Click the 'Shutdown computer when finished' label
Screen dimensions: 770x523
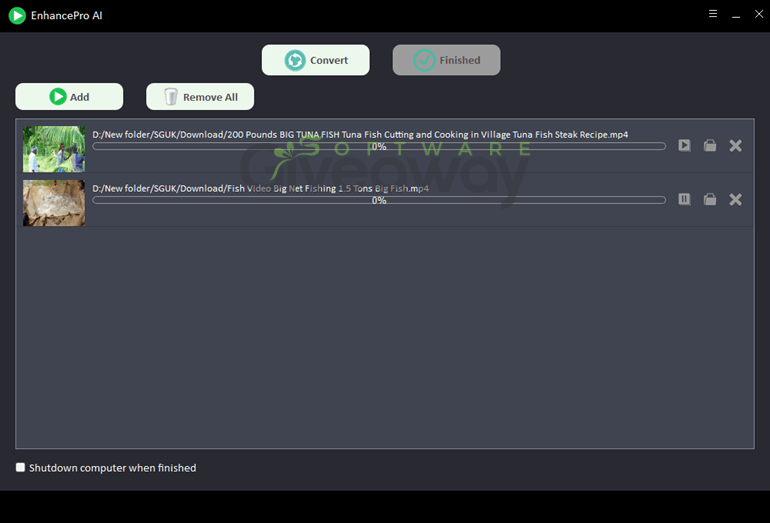(x=112, y=468)
